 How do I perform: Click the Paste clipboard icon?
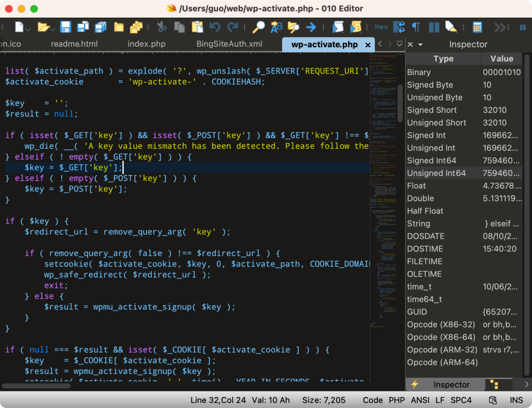pos(197,27)
